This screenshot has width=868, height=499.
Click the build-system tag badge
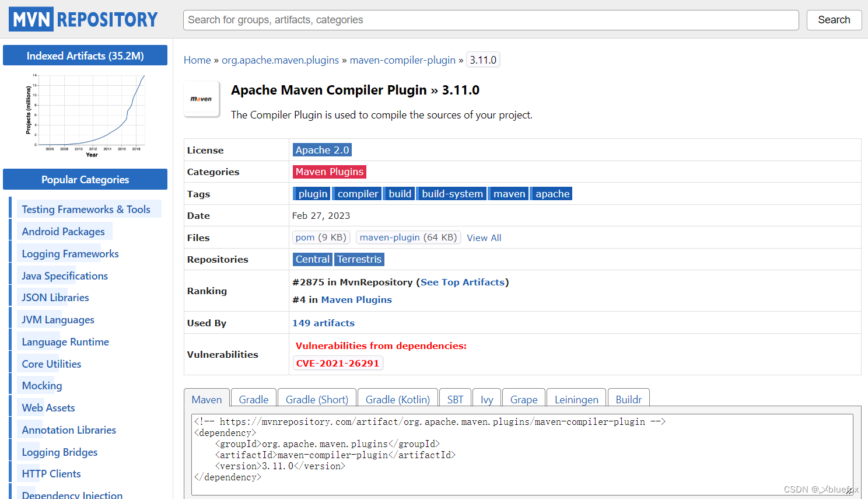click(x=451, y=193)
